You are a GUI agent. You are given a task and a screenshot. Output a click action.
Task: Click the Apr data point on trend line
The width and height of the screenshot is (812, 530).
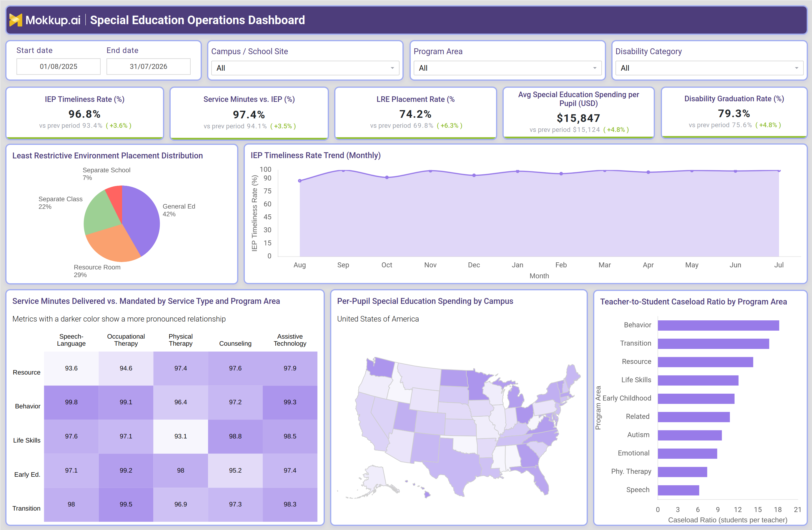pyautogui.click(x=648, y=172)
